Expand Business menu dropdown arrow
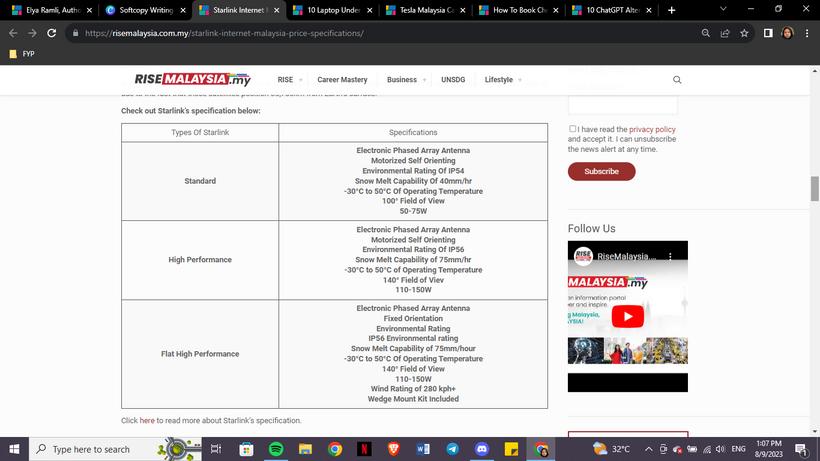 point(424,80)
